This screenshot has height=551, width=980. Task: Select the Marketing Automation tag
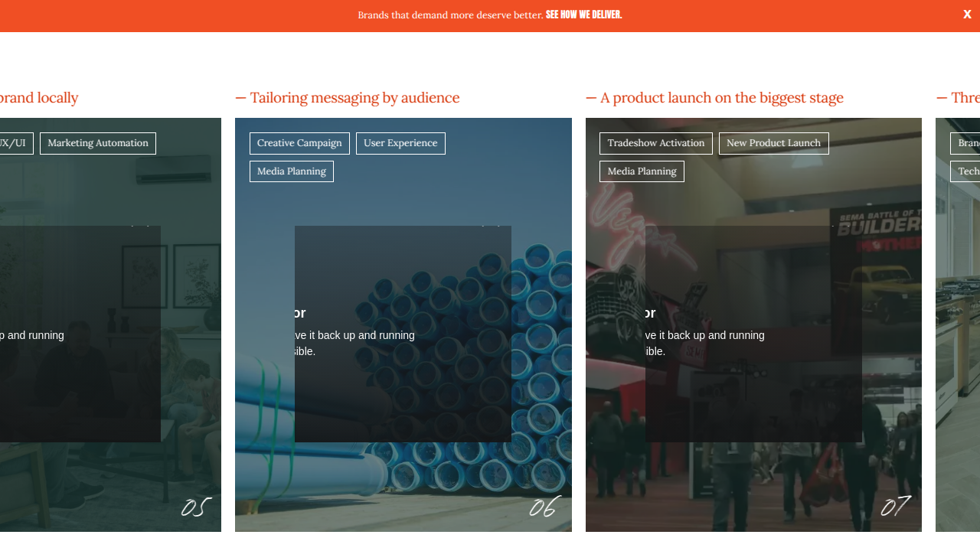[98, 143]
